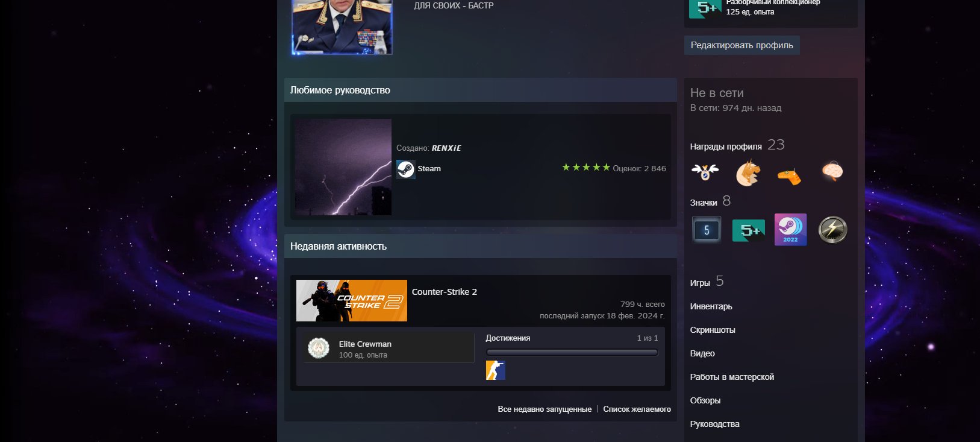Go to Работы в мастерской
Viewport: 980px width, 442px height.
point(732,377)
